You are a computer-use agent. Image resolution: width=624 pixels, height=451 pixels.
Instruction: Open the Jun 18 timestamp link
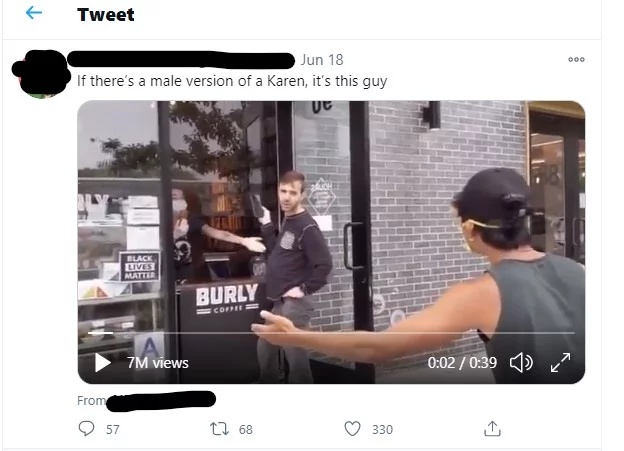pyautogui.click(x=322, y=60)
